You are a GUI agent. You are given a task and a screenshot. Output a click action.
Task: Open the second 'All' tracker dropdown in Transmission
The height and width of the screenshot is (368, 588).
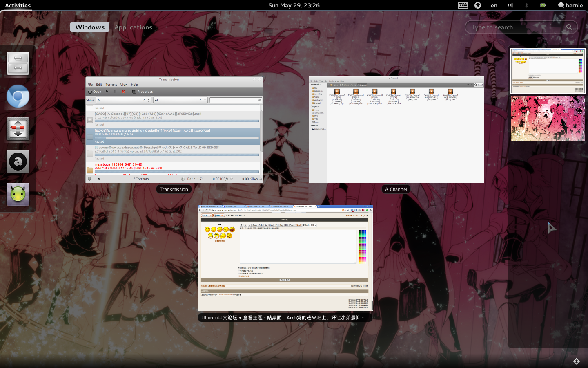[x=180, y=100]
